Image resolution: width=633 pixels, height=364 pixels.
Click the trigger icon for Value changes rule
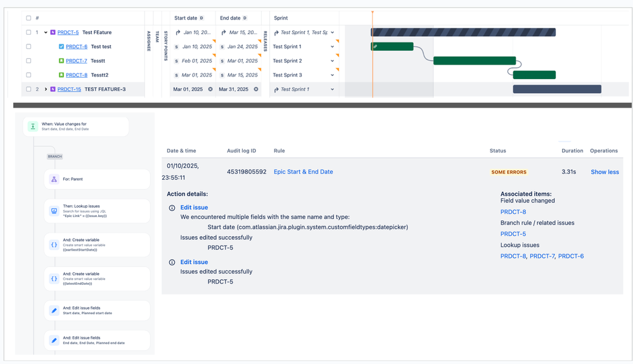(33, 126)
